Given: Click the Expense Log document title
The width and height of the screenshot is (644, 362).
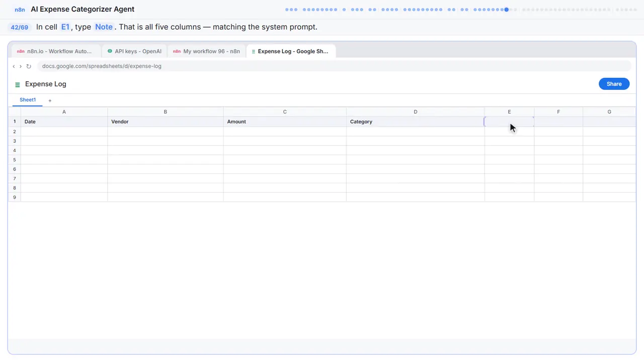Looking at the screenshot, I should 46,84.
